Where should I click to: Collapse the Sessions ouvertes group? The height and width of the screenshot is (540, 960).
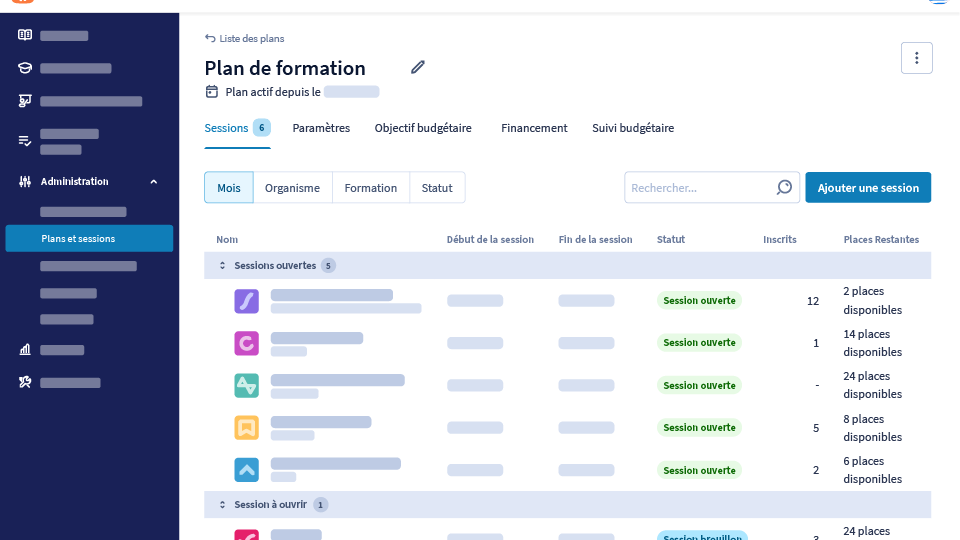click(x=223, y=266)
